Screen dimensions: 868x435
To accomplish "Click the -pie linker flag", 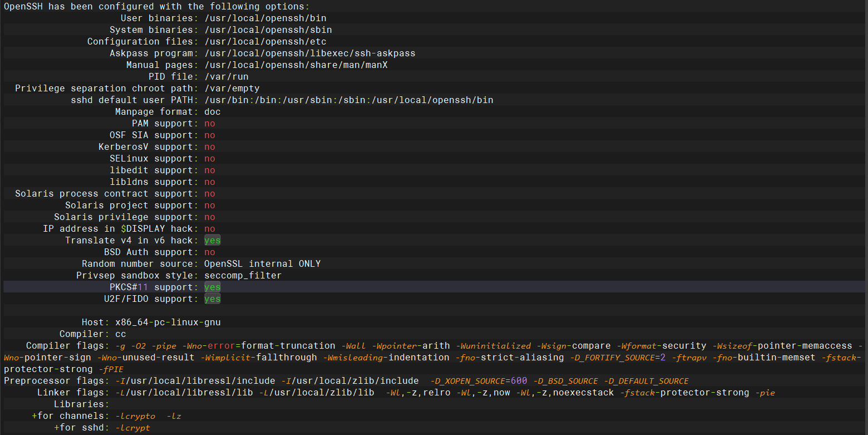I will click(765, 393).
